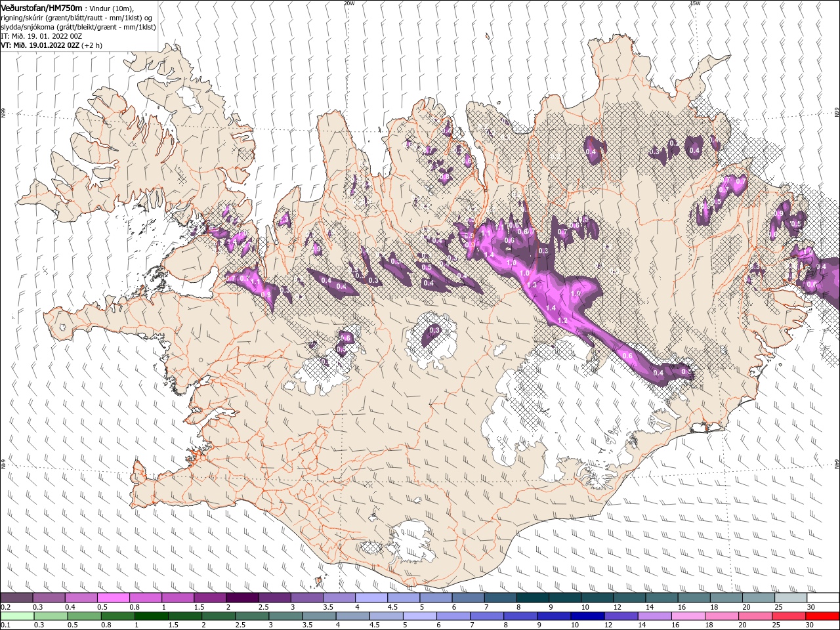Click the 'slydda/snjókoma' legend description line
The height and width of the screenshot is (630, 840).
[78, 27]
